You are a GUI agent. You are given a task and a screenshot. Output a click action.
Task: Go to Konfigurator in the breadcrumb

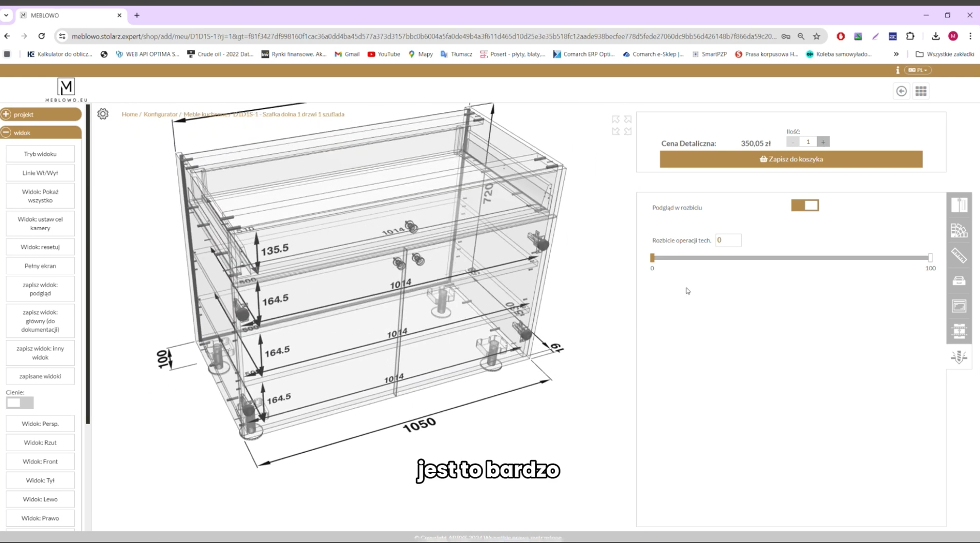[x=160, y=114]
